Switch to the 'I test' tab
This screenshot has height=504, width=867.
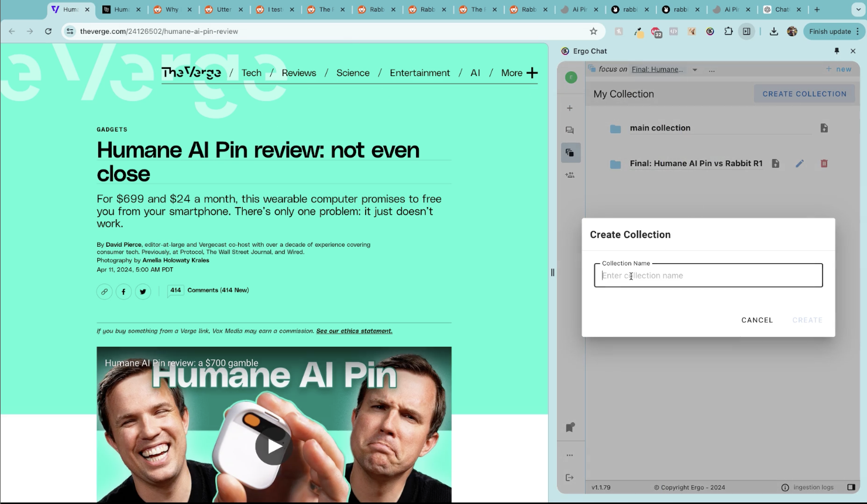[275, 9]
